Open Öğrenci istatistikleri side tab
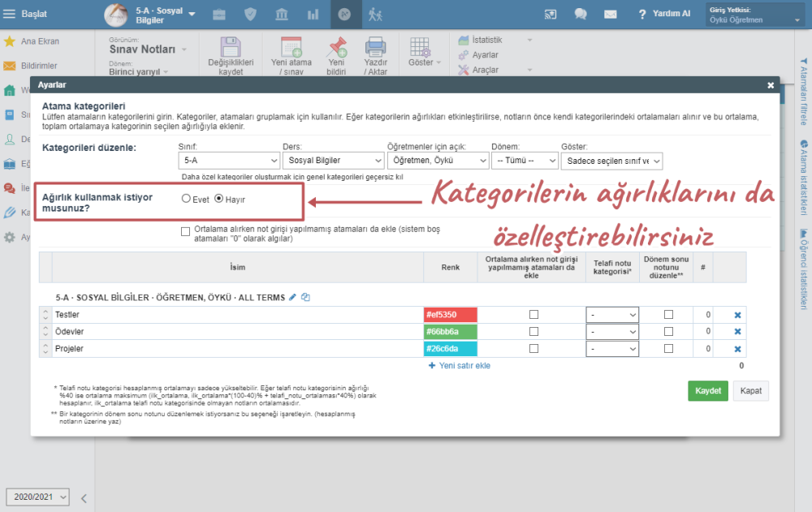The width and height of the screenshot is (812, 512). click(x=804, y=269)
